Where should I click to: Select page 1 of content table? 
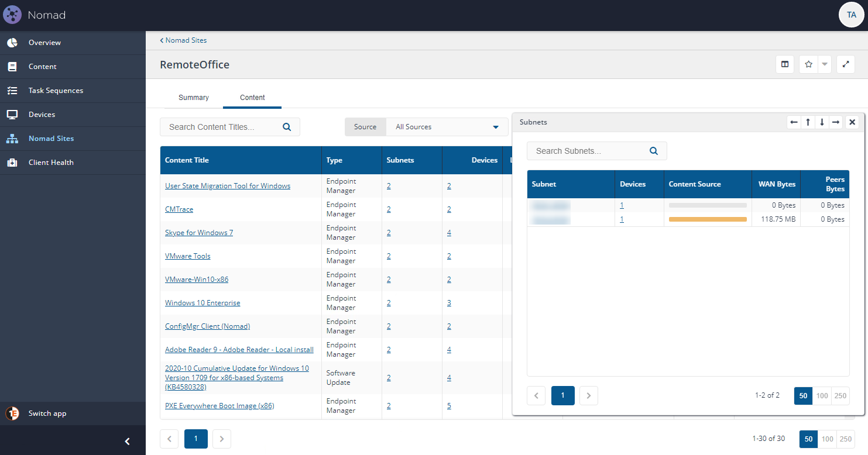(195, 439)
